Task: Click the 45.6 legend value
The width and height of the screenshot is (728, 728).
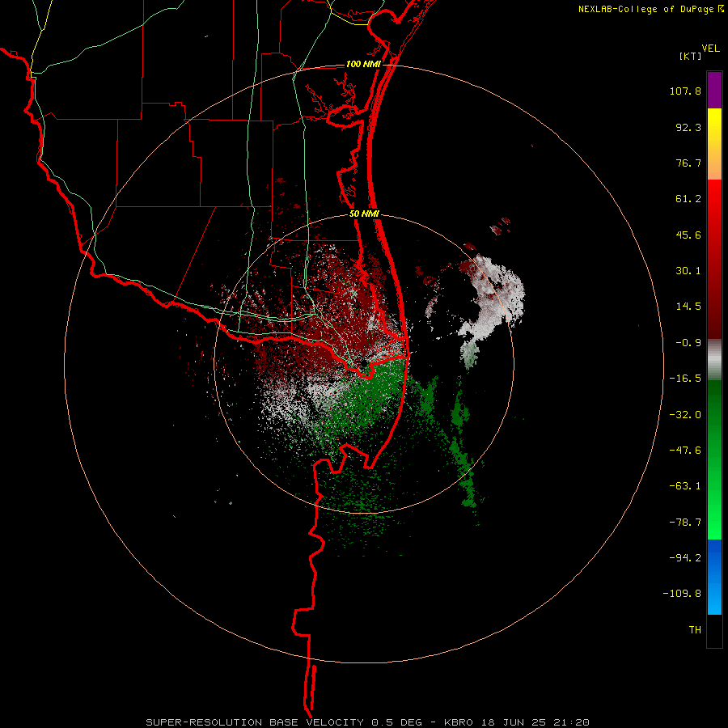Action: point(688,235)
